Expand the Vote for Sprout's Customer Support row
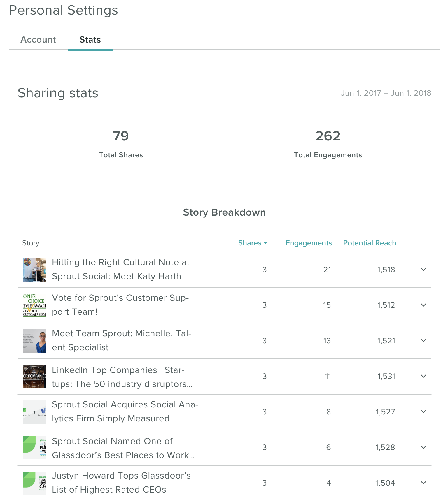The image size is (448, 503). pyautogui.click(x=423, y=305)
